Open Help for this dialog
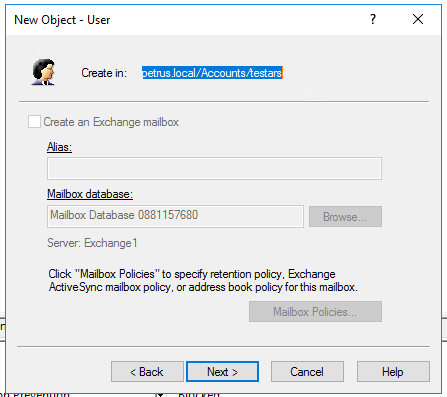Image resolution: width=447 pixels, height=397 pixels. point(393,372)
